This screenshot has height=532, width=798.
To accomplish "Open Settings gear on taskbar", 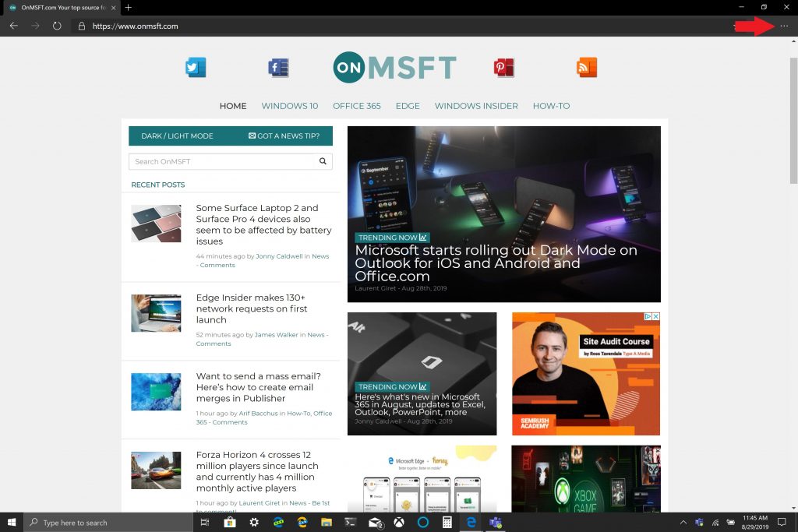I will click(x=254, y=523).
